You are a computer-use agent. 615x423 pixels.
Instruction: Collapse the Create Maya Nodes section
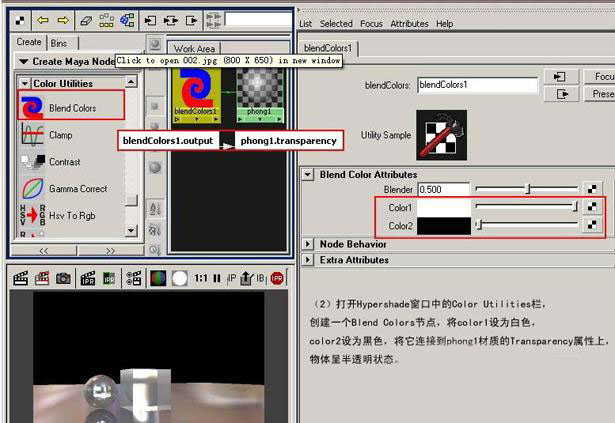(24, 62)
